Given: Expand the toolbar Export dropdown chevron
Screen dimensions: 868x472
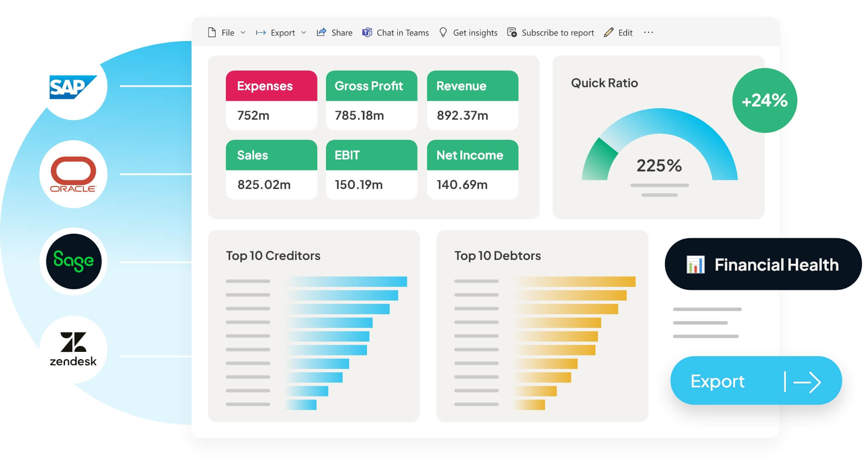Looking at the screenshot, I should [x=304, y=32].
